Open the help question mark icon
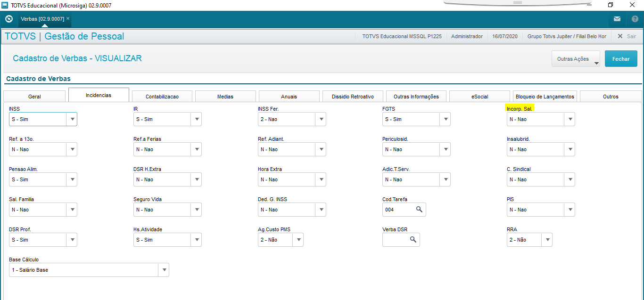 point(635,19)
